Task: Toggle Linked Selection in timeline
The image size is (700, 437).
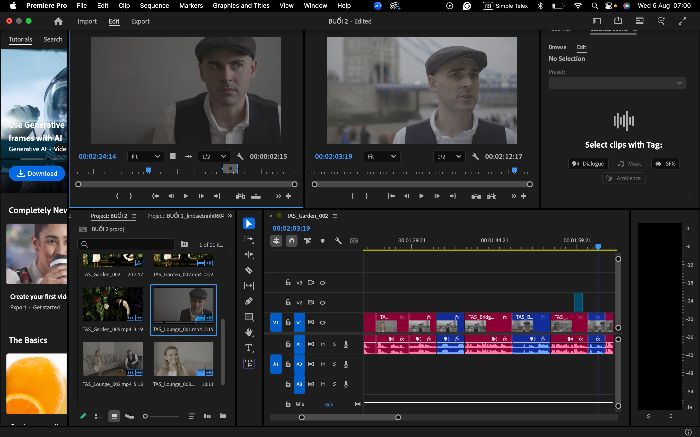Action: (307, 241)
